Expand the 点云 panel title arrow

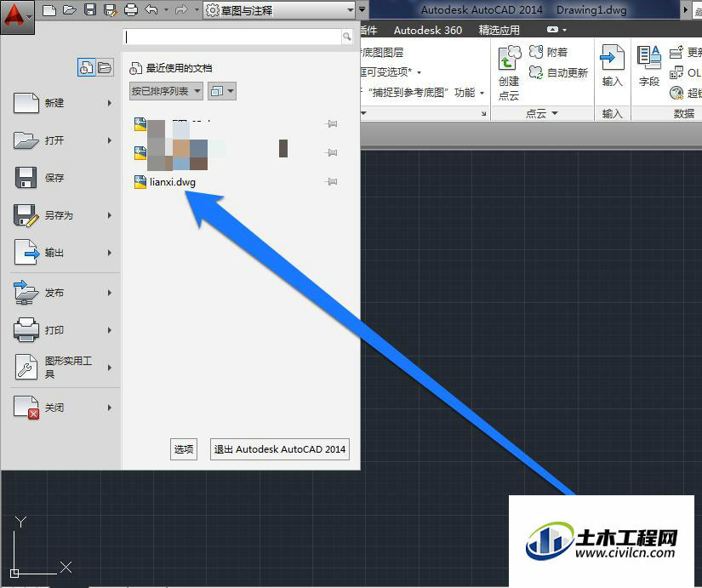tap(555, 113)
